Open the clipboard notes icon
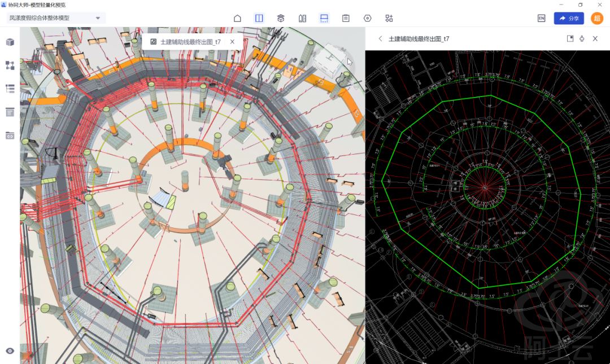The width and height of the screenshot is (610, 364). (346, 18)
